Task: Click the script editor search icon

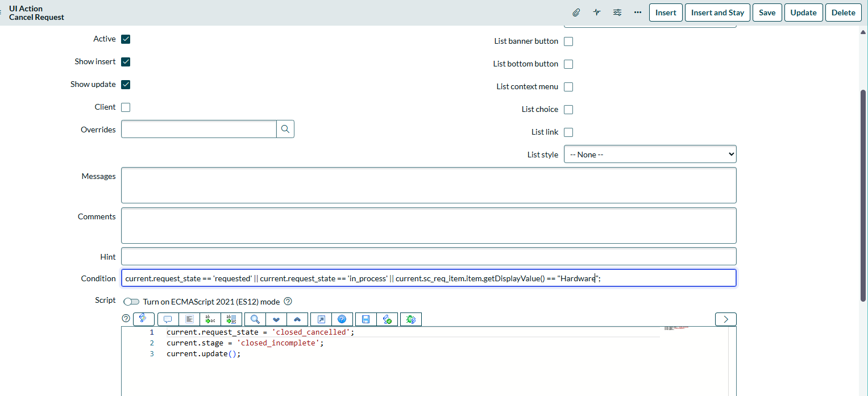Action: [x=255, y=319]
